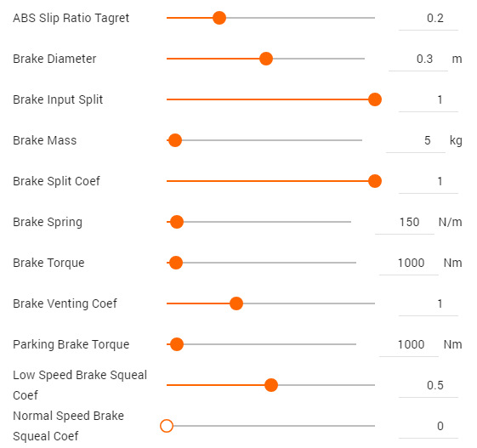Click the ABS Slip Ratio Tagret slider handle
This screenshot has width=477, height=448.
pos(219,18)
